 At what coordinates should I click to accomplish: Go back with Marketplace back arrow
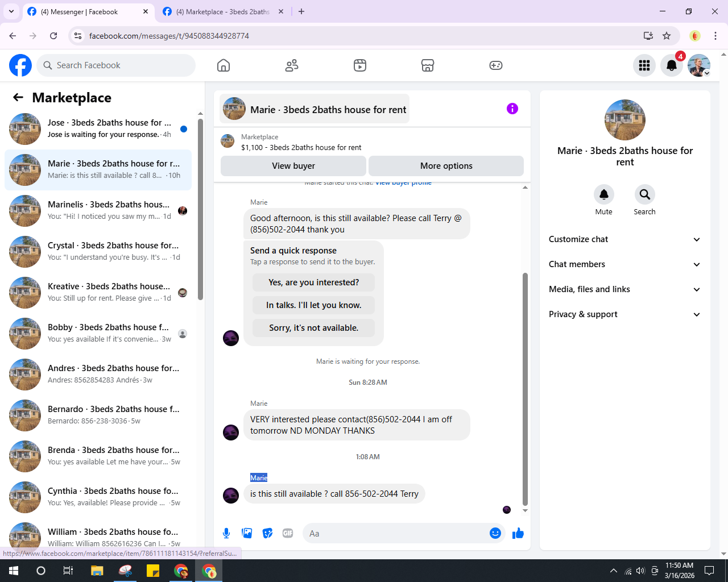(x=18, y=97)
